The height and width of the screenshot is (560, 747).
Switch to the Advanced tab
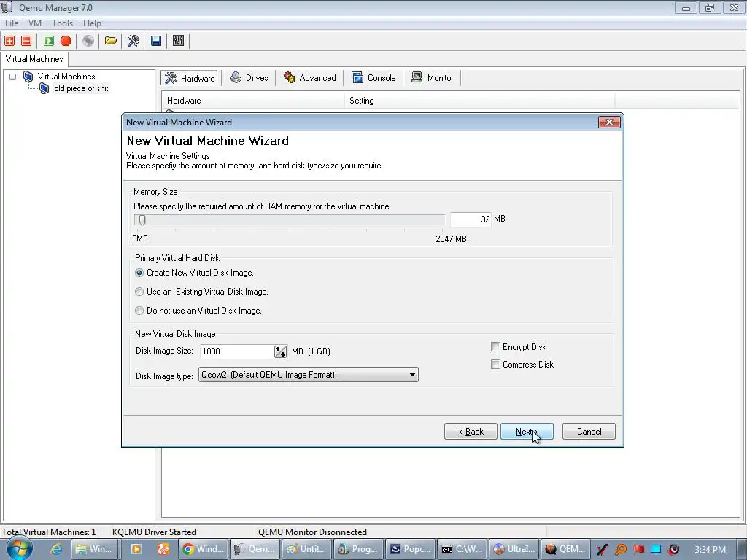(309, 77)
